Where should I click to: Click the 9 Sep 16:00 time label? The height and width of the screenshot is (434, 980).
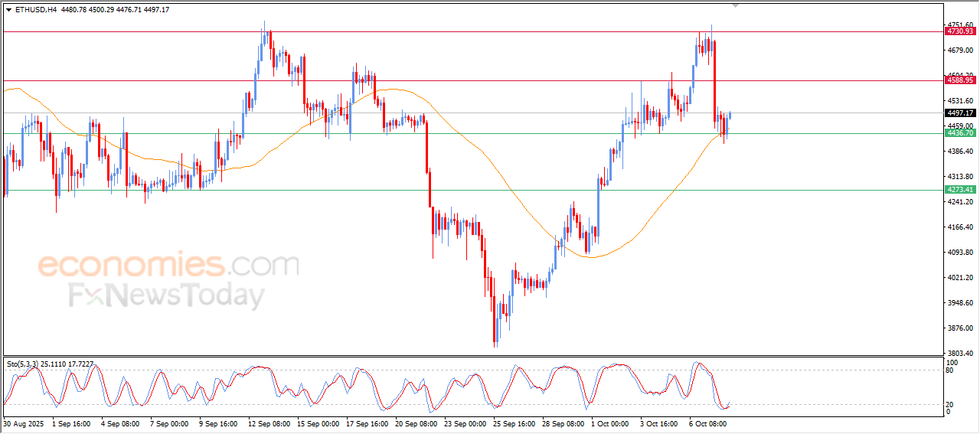pyautogui.click(x=218, y=423)
